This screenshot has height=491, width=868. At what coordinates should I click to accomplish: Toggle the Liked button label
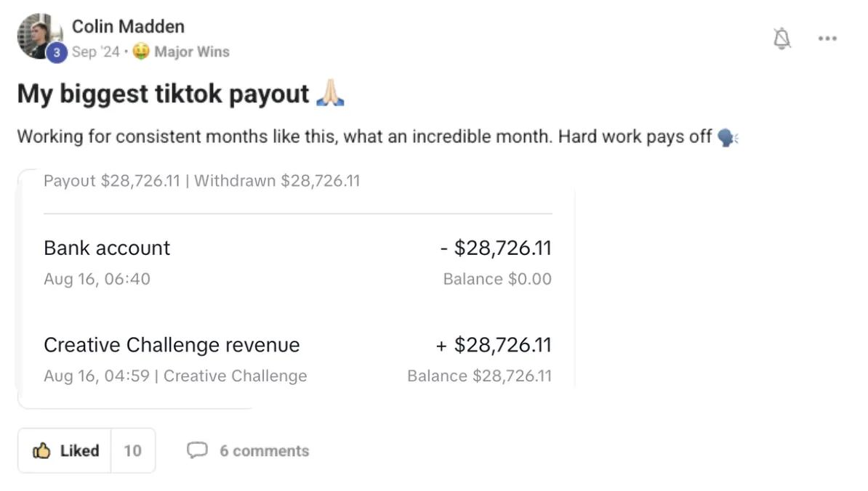pos(79,451)
